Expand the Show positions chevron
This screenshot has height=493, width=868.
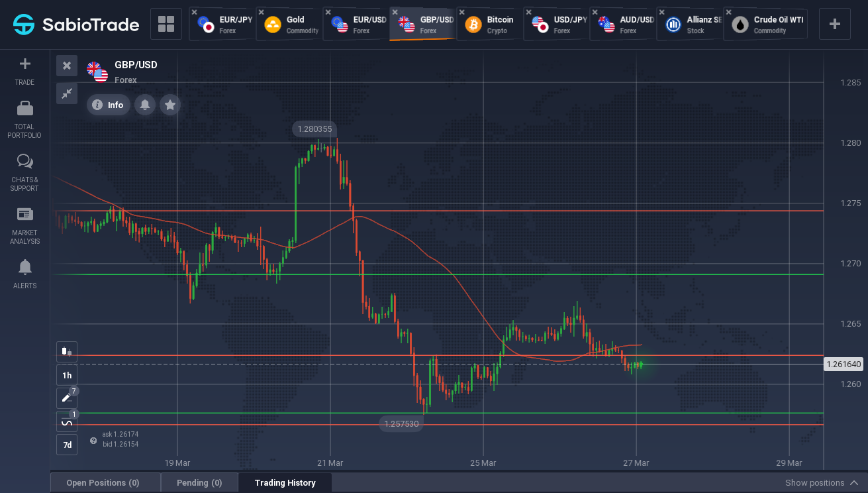pyautogui.click(x=854, y=483)
